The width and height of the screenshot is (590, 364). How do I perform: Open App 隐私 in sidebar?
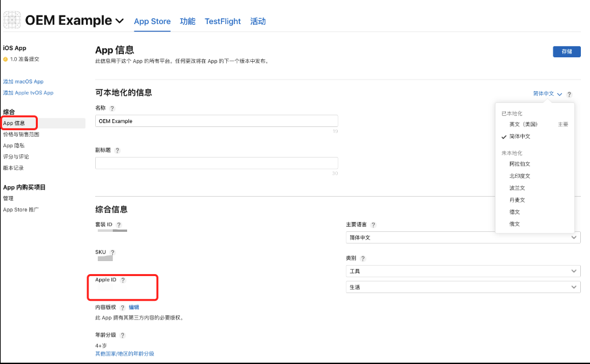pyautogui.click(x=14, y=146)
